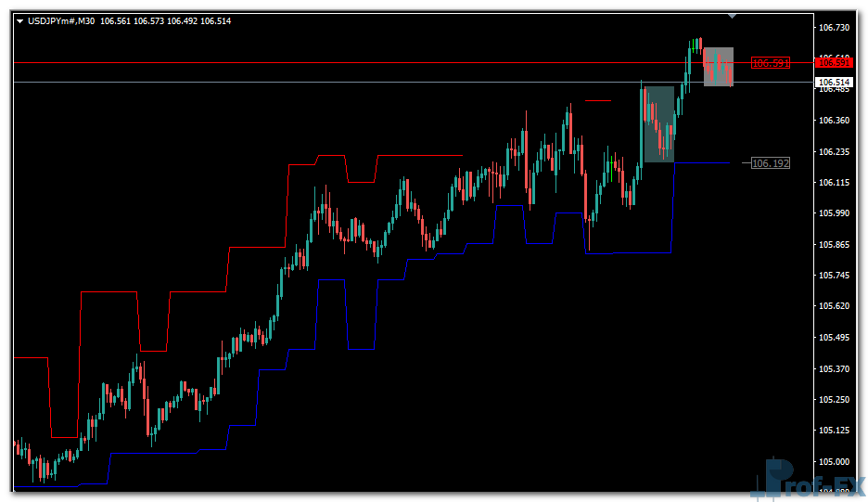The height and width of the screenshot is (502, 868).
Task: Click the 105.000 price on the scale
Action: 836,462
